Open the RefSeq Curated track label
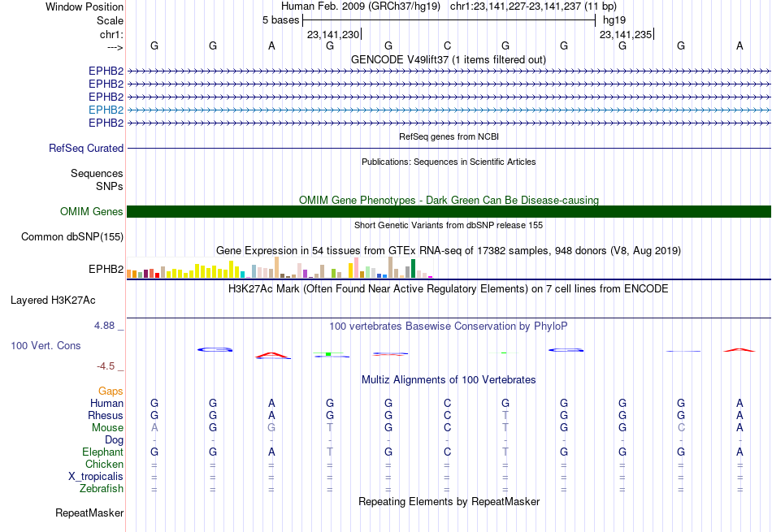772x532 pixels. (86, 148)
